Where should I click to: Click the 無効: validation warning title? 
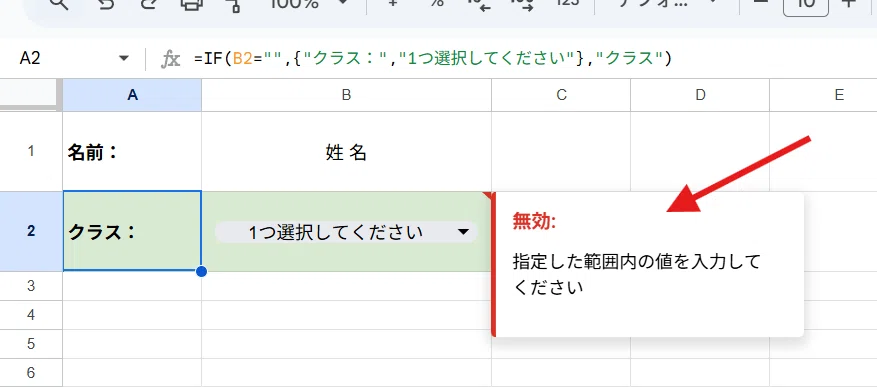534,222
